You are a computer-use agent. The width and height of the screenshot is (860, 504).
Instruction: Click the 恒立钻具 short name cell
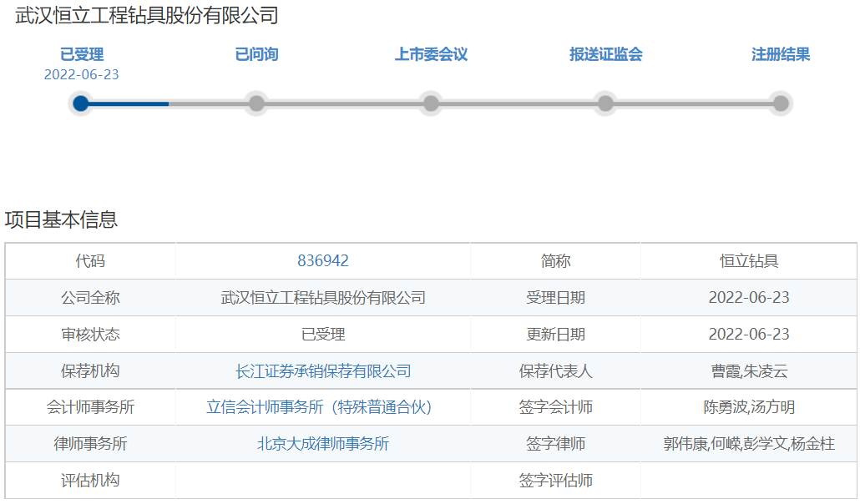[x=749, y=261]
